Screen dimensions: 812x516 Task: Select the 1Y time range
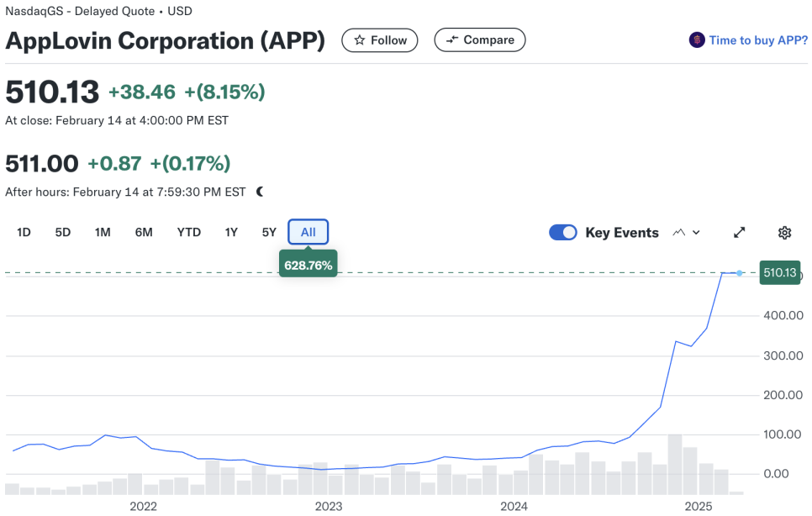click(231, 233)
